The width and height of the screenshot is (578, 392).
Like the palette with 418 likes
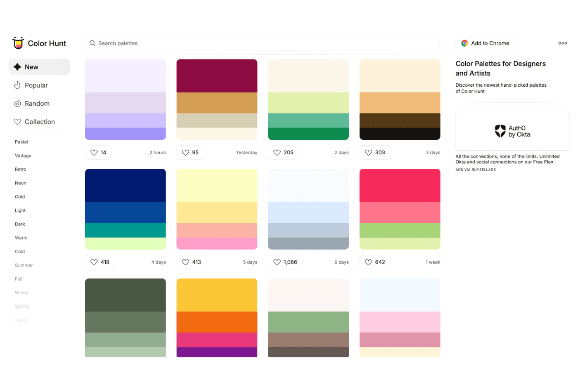point(100,262)
